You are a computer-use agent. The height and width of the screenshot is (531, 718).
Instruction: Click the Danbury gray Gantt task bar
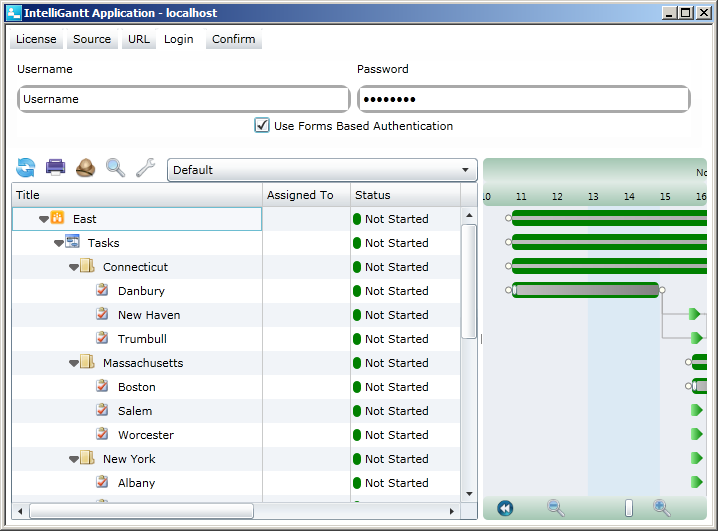pos(586,290)
